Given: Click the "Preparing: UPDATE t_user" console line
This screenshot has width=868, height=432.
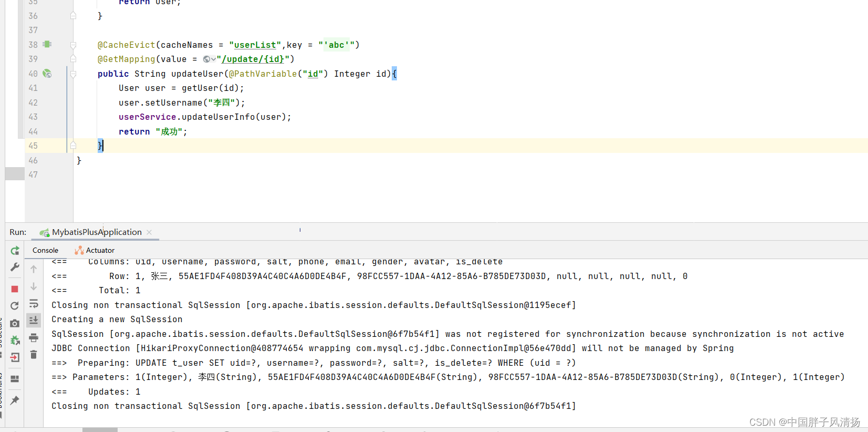Looking at the screenshot, I should point(313,363).
